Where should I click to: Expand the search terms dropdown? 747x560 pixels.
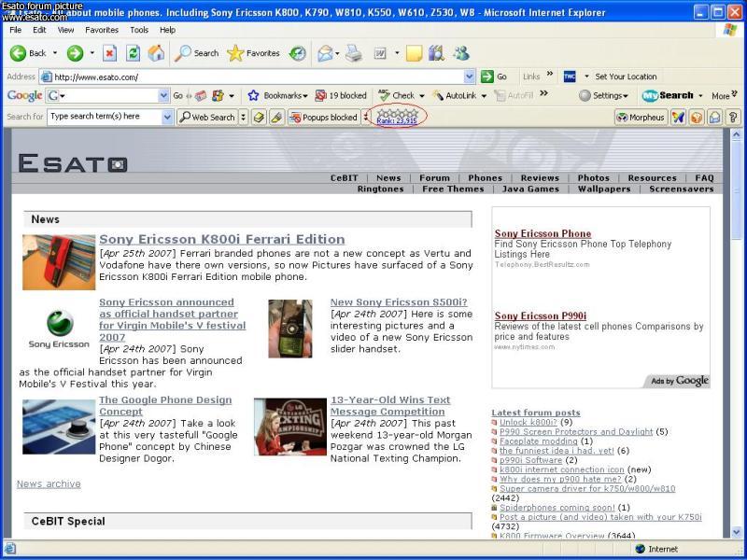[167, 118]
